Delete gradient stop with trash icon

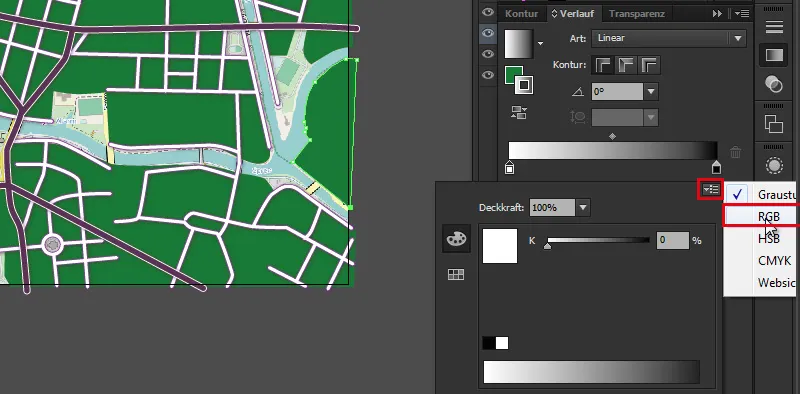(x=735, y=152)
